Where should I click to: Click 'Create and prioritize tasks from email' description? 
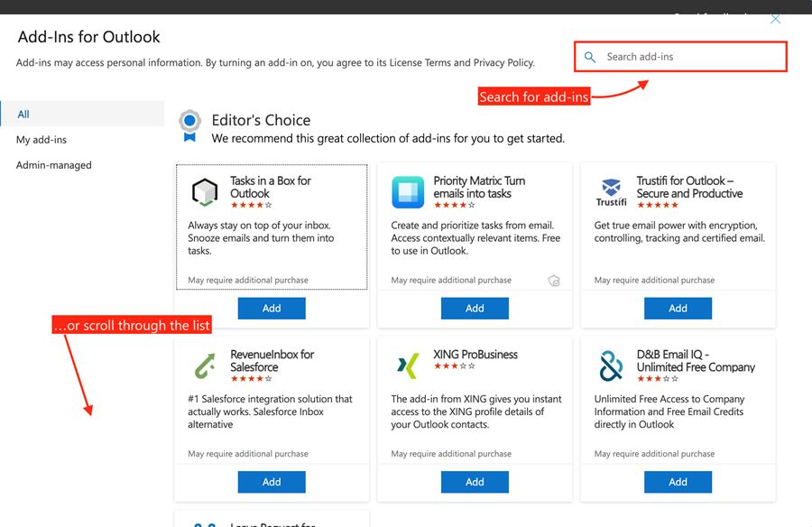475,238
